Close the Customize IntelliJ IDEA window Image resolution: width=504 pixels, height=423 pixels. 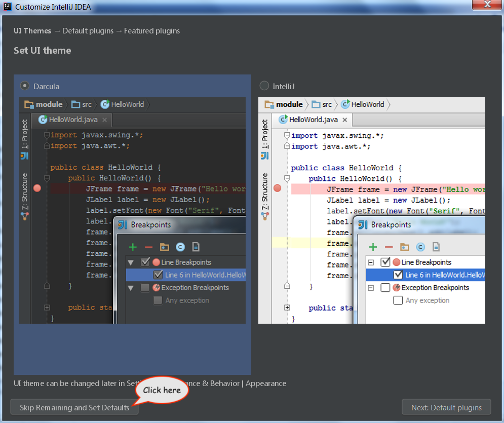pyautogui.click(x=487, y=5)
